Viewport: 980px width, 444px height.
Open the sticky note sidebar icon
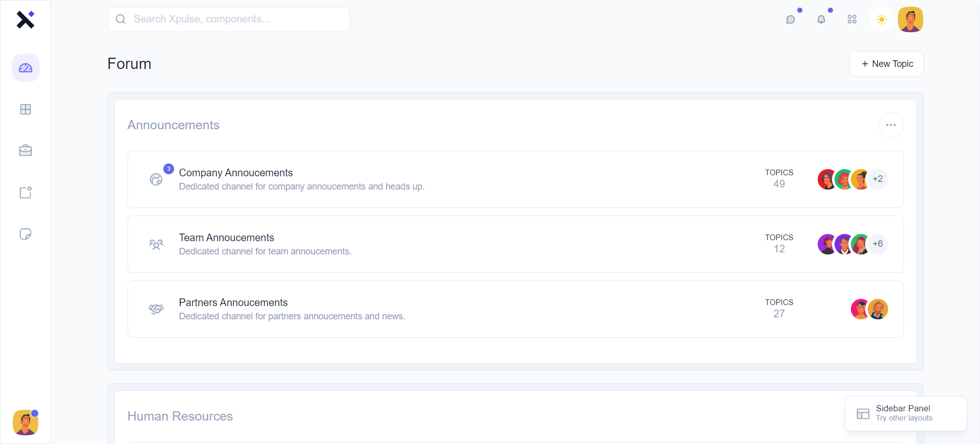point(26,234)
